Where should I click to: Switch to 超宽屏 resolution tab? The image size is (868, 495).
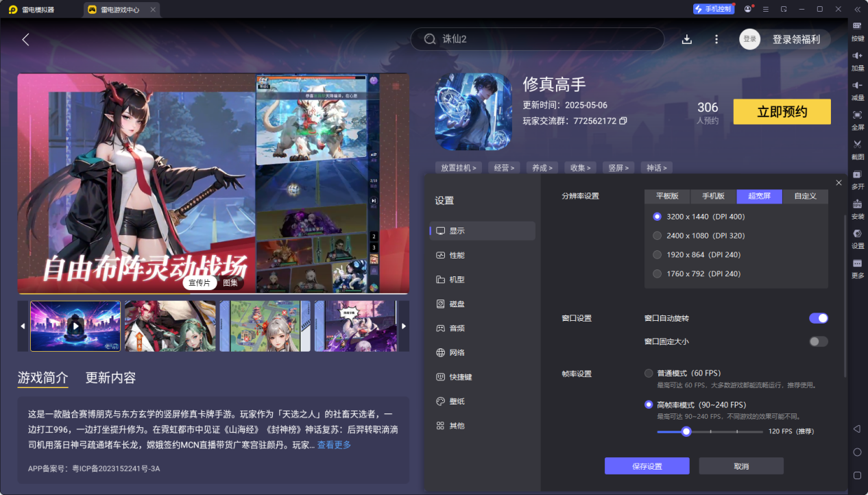760,196
